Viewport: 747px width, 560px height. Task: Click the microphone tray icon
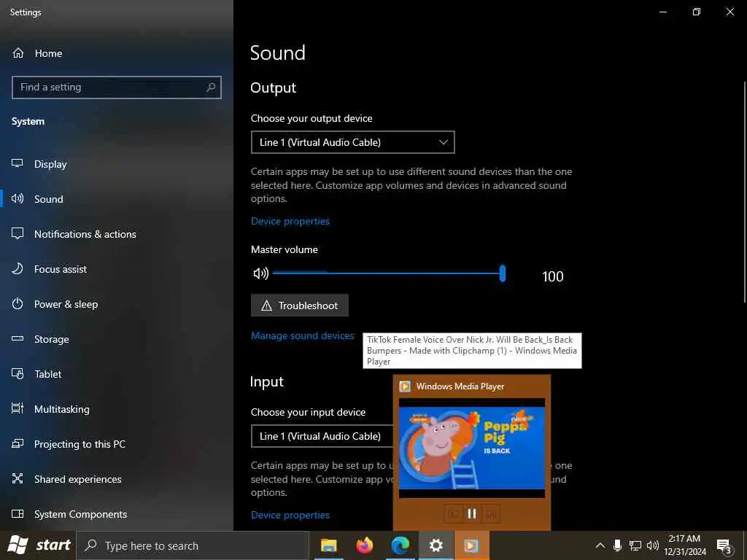click(617, 545)
